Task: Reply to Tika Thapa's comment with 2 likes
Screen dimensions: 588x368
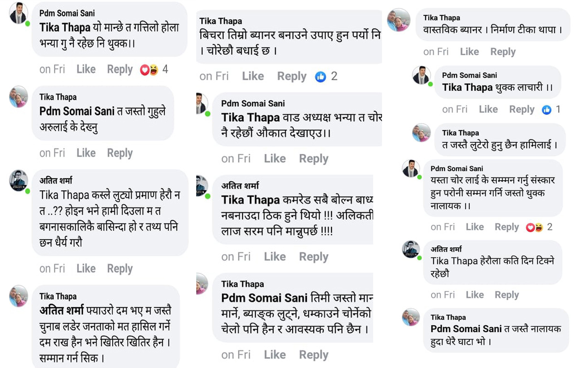Action: click(x=292, y=76)
